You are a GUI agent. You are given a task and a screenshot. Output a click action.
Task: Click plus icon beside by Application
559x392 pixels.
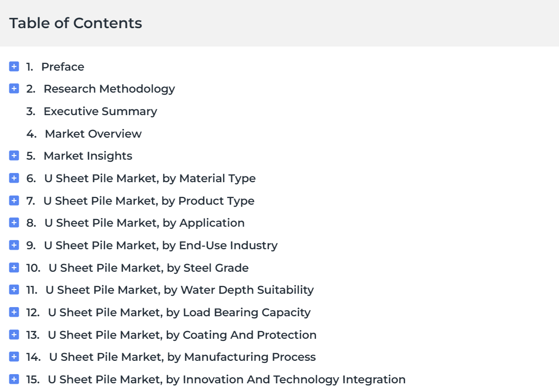coord(14,223)
